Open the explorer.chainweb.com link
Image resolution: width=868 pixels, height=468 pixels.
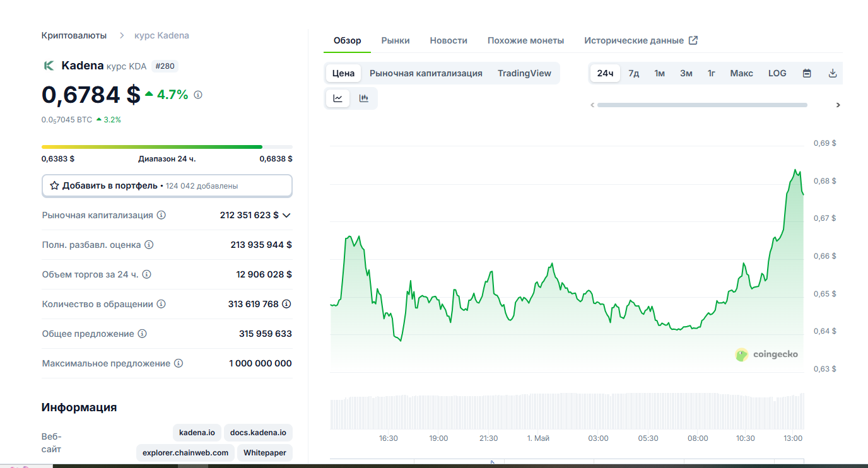[x=185, y=453]
